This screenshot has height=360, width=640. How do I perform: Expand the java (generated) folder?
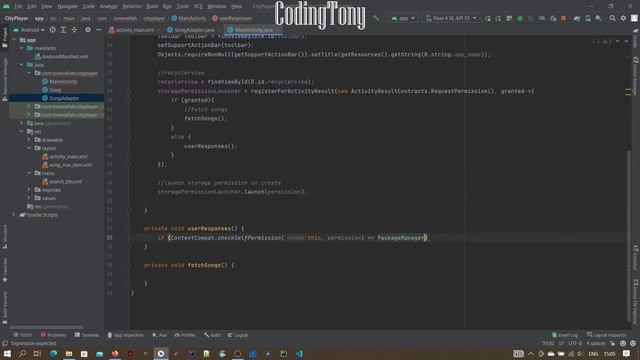click(x=22, y=123)
